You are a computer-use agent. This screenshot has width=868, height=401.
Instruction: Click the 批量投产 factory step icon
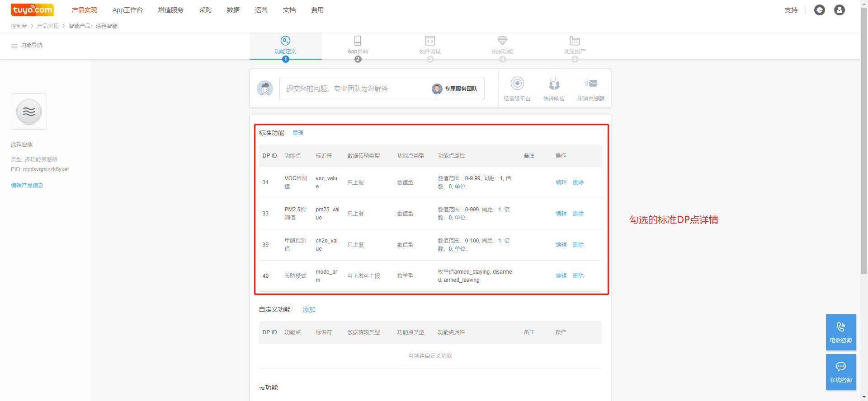575,41
